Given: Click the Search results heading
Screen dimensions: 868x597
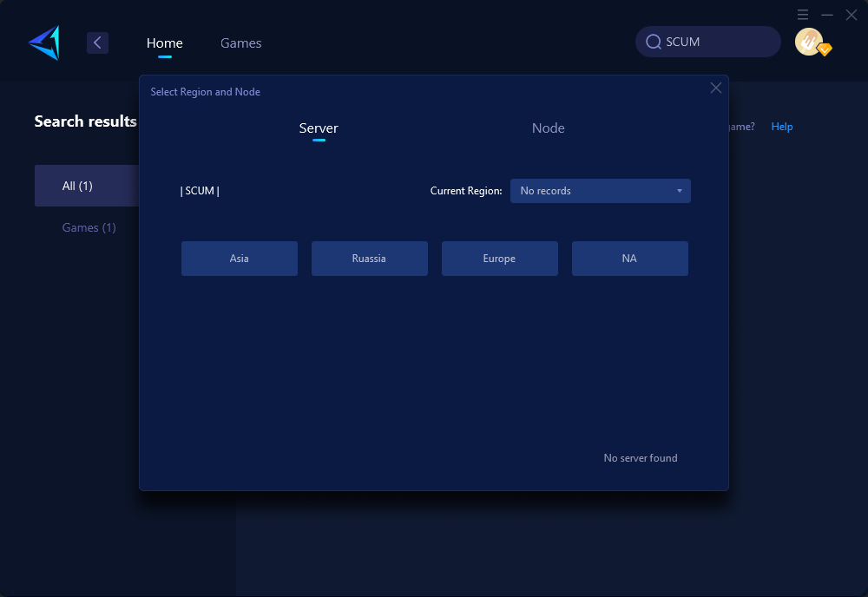Looking at the screenshot, I should coord(85,121).
